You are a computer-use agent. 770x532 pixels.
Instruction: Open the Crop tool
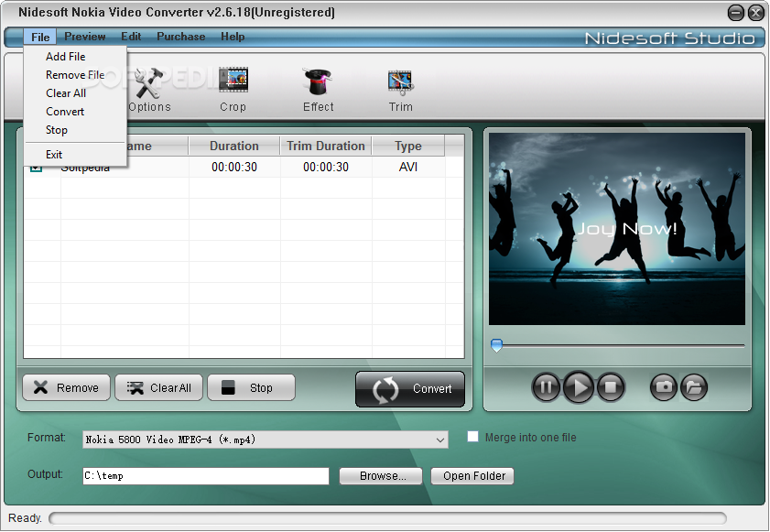(x=233, y=90)
